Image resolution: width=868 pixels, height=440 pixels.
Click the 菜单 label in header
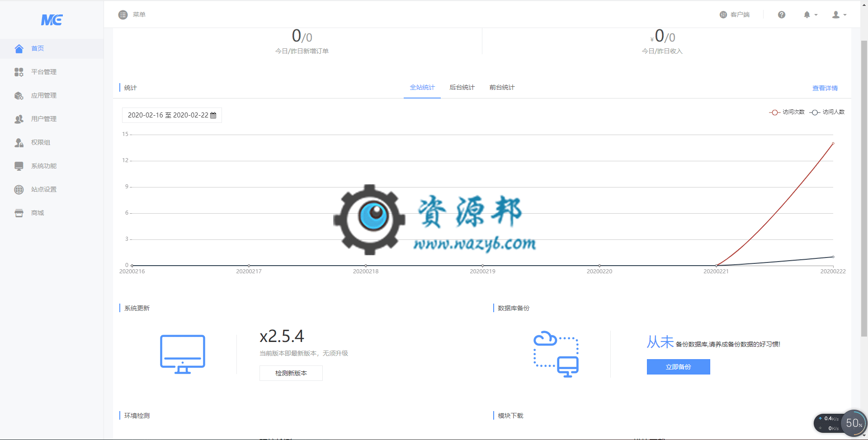pos(139,15)
